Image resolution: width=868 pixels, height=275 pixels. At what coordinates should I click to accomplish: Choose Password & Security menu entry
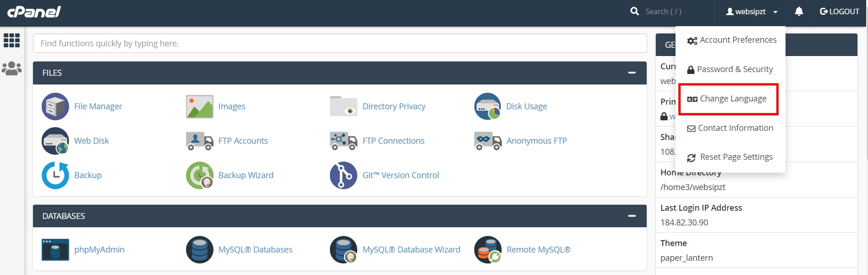point(731,69)
